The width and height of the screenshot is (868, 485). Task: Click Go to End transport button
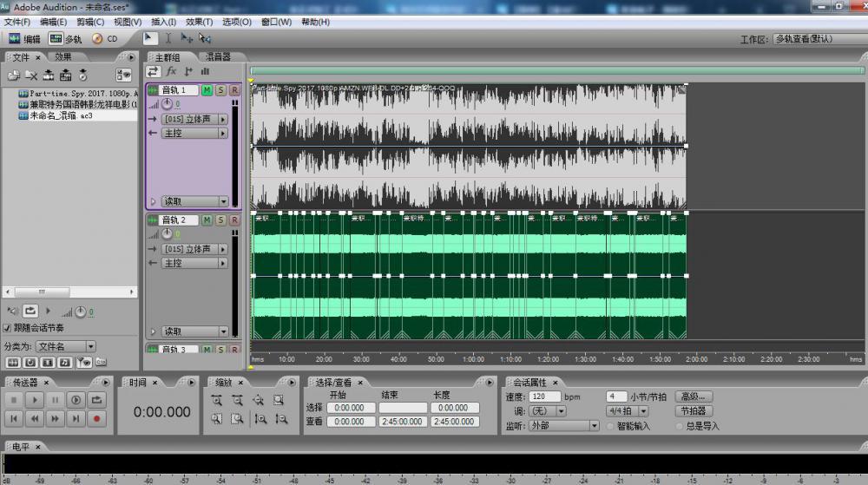point(76,419)
